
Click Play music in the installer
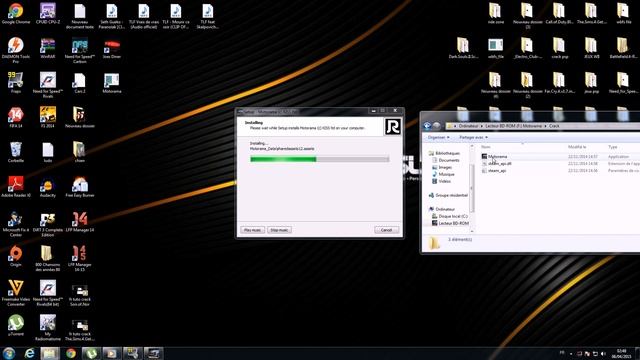click(252, 230)
